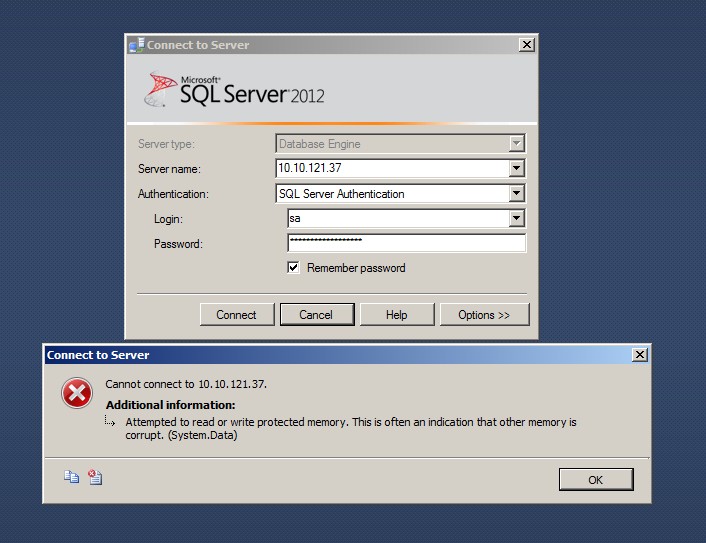Expand the Server name dropdown arrow
Image resolution: width=706 pixels, height=543 pixels.
pos(516,169)
